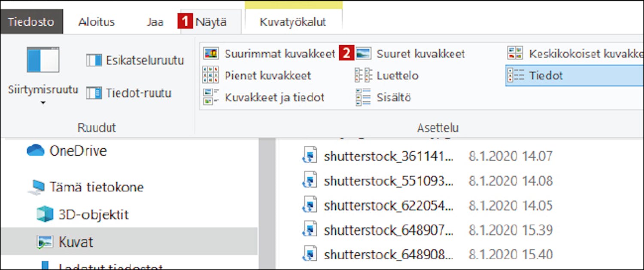Click the Siirtymisruutu pane icon

tap(43, 60)
